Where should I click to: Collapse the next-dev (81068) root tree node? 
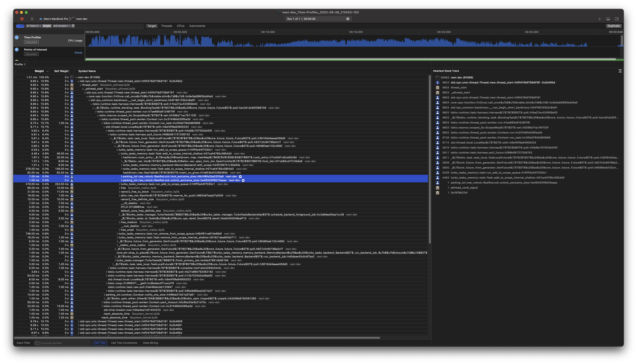[x=77, y=77]
